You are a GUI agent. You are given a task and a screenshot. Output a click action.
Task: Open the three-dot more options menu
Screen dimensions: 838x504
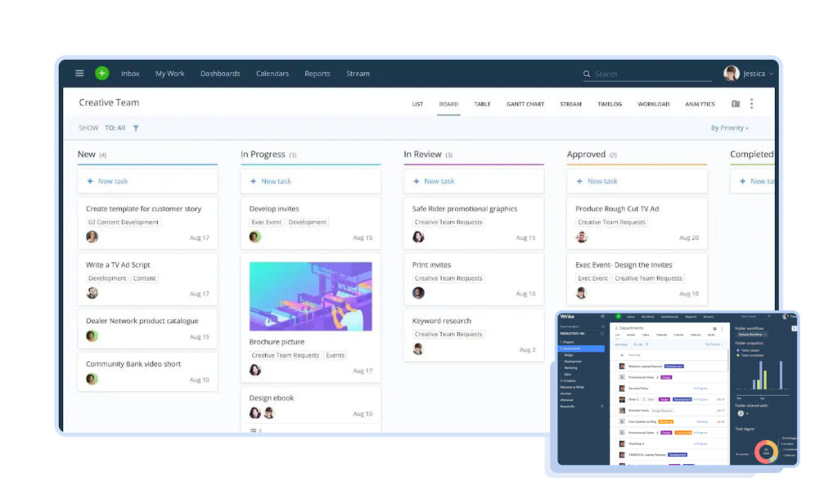pyautogui.click(x=752, y=104)
